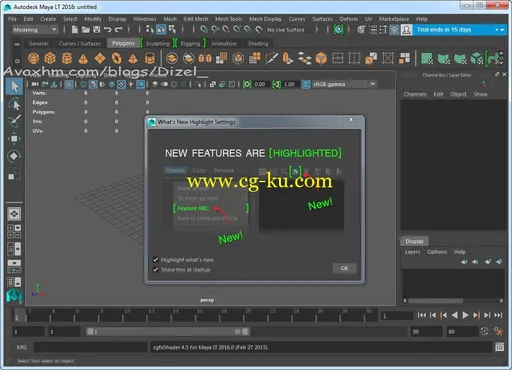Open the Modeling menu set dropdown

[35, 30]
